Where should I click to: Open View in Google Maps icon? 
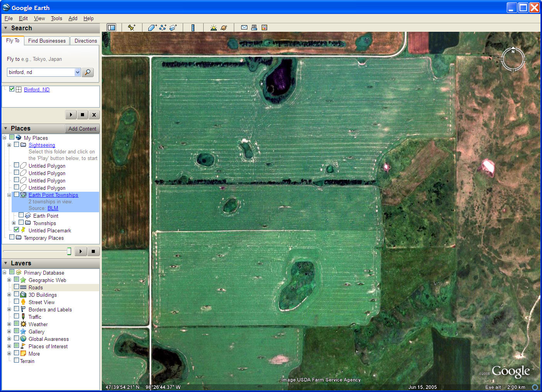point(264,28)
